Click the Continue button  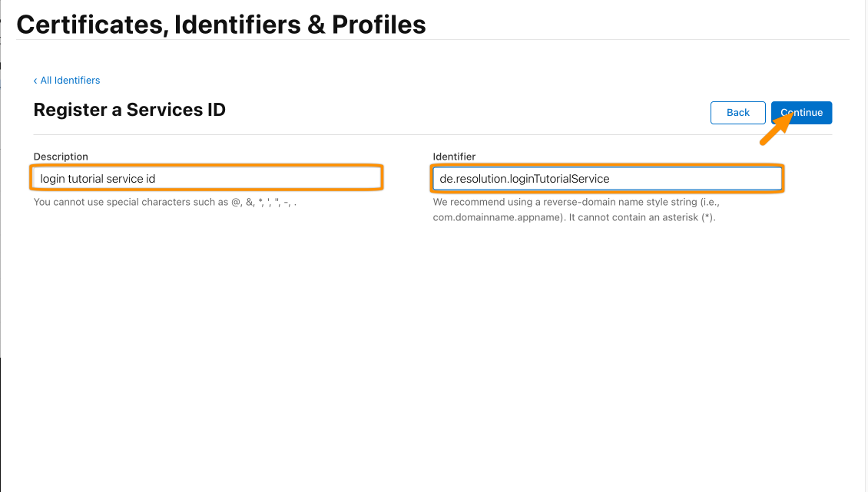click(x=801, y=112)
